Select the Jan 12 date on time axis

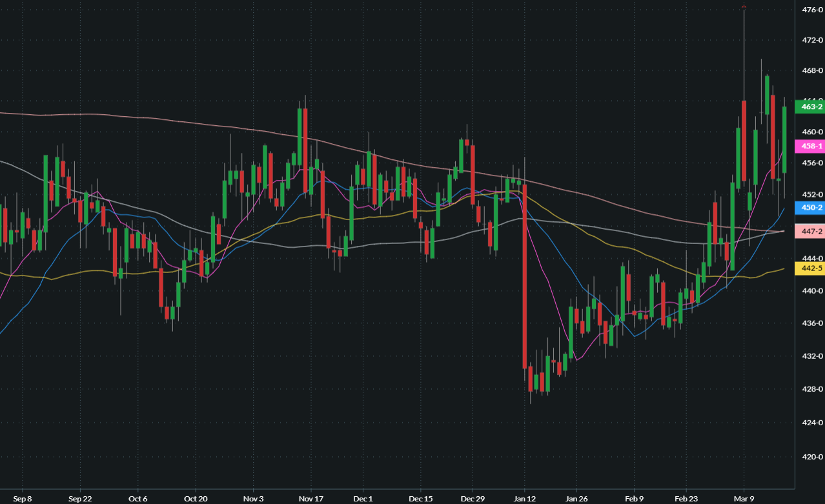tap(525, 499)
